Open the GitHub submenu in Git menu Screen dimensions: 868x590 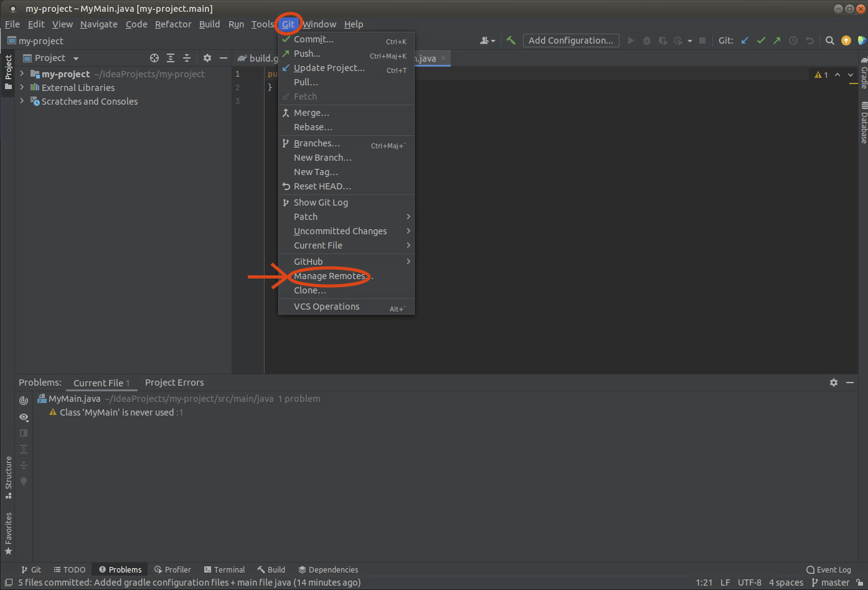(x=346, y=262)
